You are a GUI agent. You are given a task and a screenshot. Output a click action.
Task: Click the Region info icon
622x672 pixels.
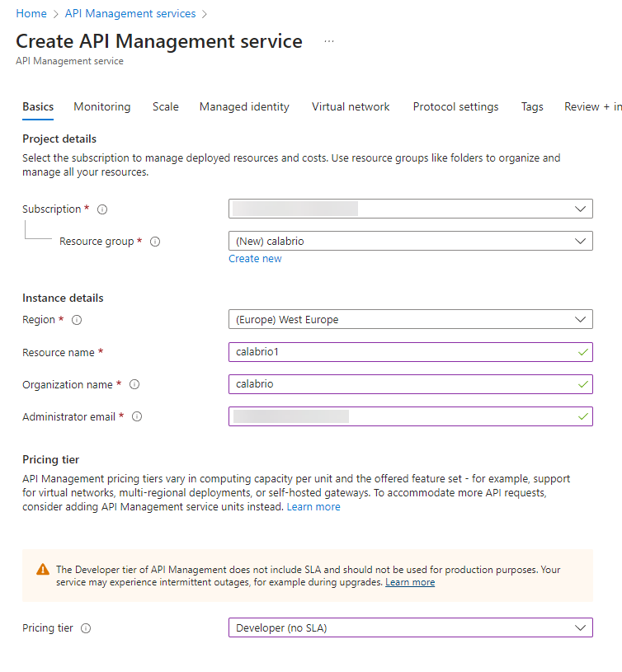pyautogui.click(x=77, y=320)
